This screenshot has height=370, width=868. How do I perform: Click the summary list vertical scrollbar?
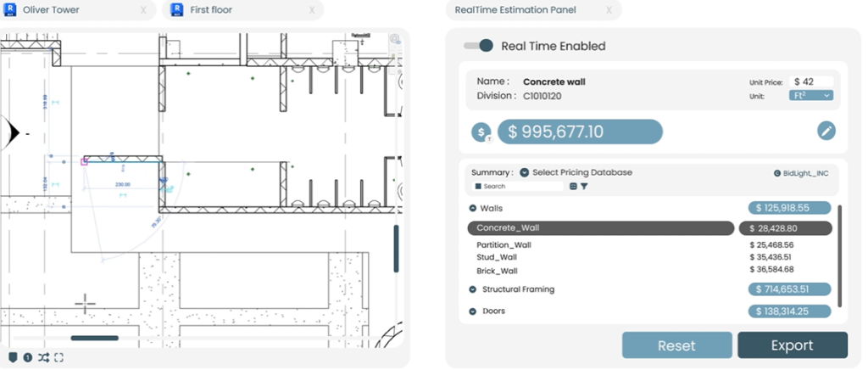click(840, 256)
